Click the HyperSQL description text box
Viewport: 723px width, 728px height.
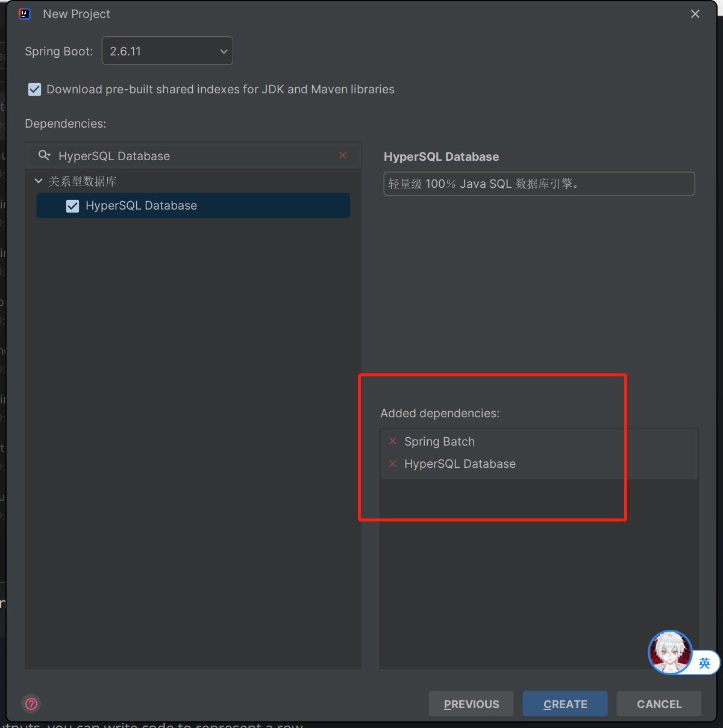[x=539, y=184]
